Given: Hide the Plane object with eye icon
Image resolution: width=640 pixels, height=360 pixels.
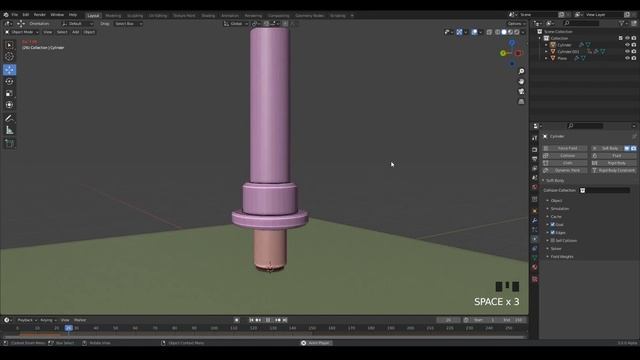Looking at the screenshot, I should (x=627, y=58).
